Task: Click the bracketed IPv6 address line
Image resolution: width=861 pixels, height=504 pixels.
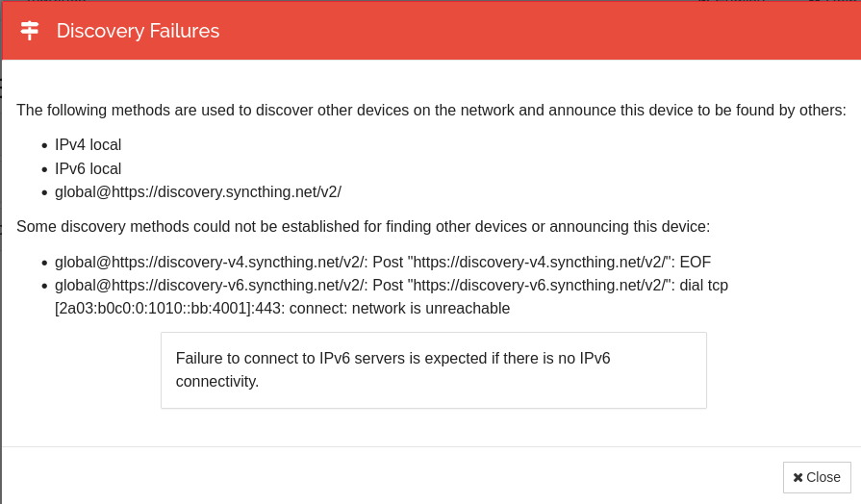Action: tap(169, 309)
